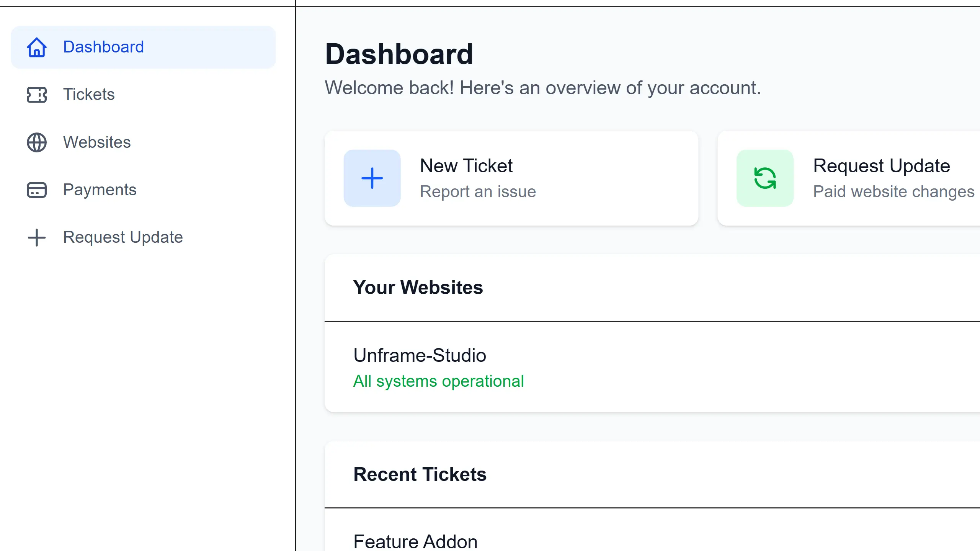Click the plus icon beside Request Update
Viewport: 980px width, 551px height.
coord(36,237)
